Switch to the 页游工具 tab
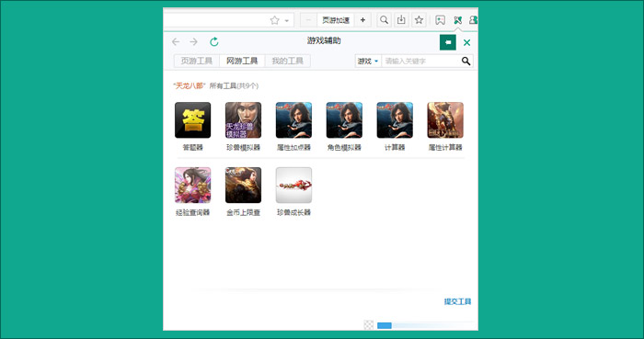 click(x=197, y=61)
